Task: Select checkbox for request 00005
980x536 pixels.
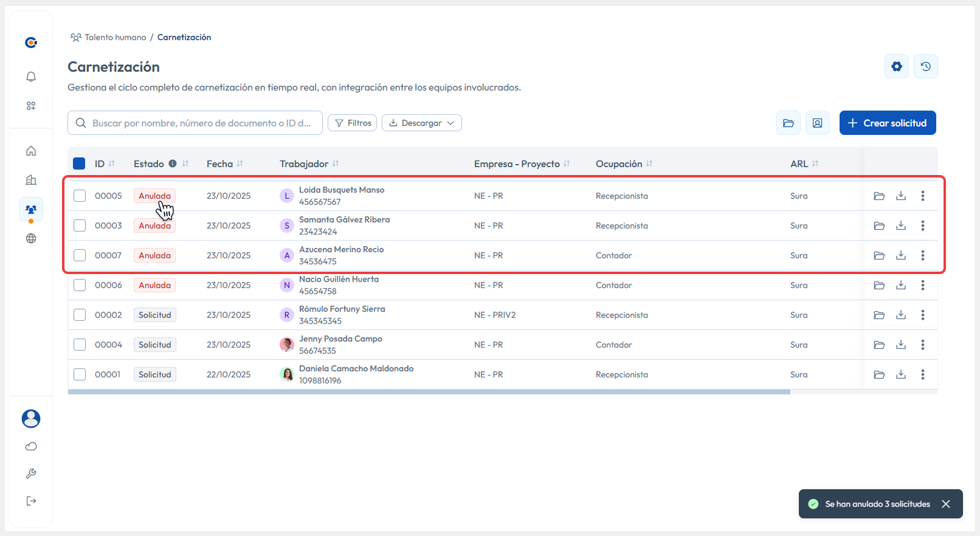Action: coord(80,196)
